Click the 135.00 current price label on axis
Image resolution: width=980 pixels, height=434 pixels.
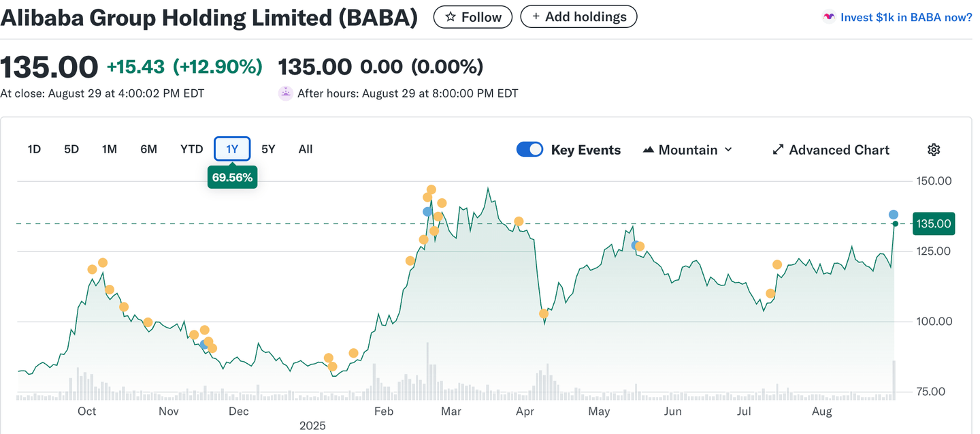(933, 223)
